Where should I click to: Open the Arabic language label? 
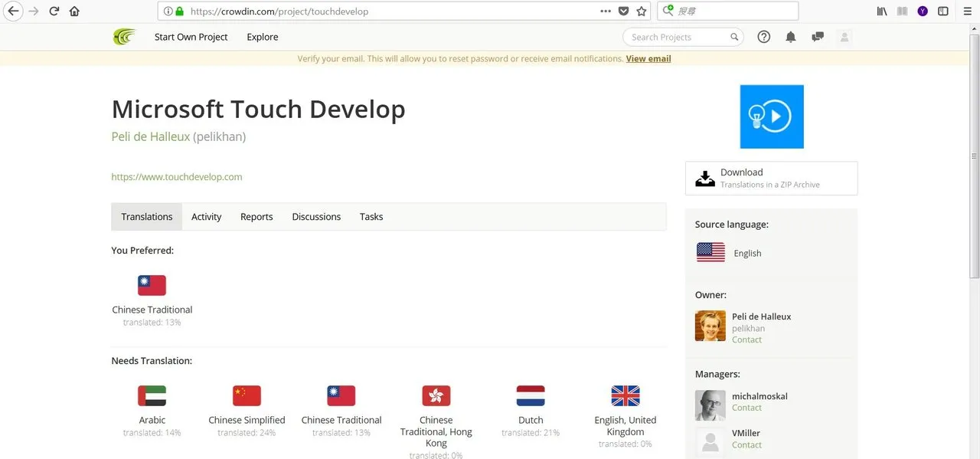click(152, 420)
